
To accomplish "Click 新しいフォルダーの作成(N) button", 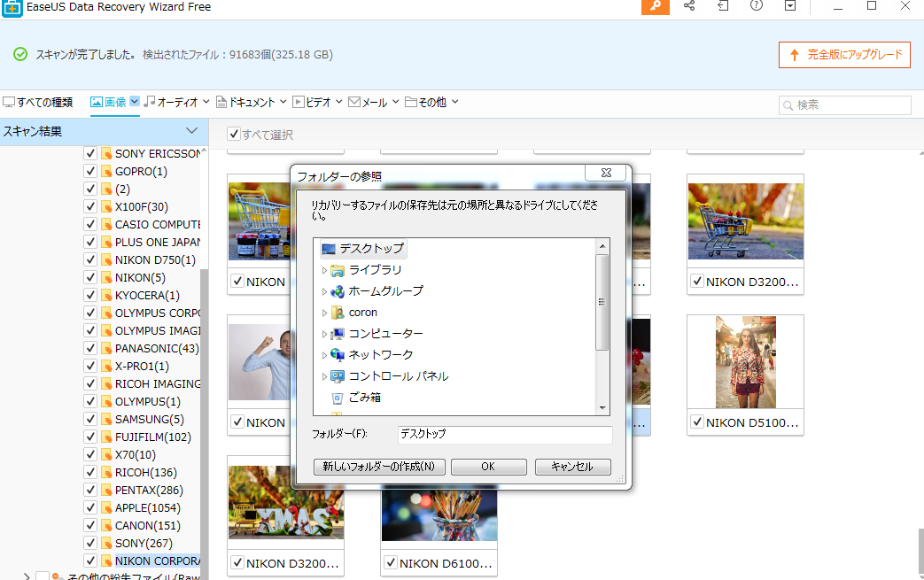I will pos(379,467).
